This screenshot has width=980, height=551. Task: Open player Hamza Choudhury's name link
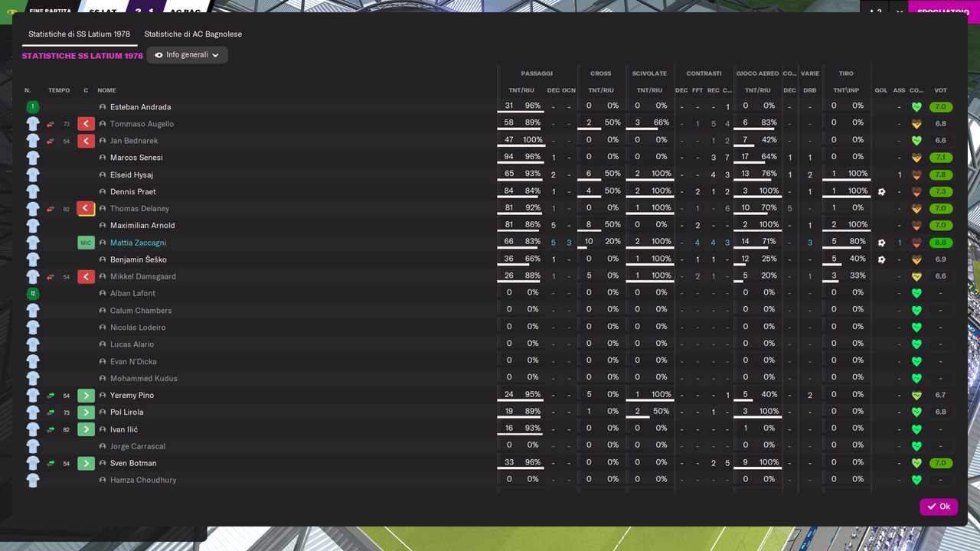pyautogui.click(x=143, y=480)
